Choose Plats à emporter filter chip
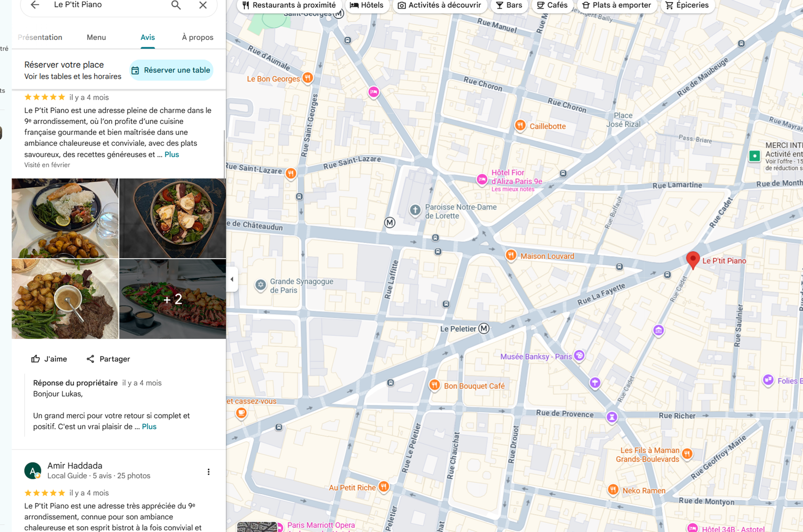This screenshot has height=532, width=803. (x=617, y=5)
